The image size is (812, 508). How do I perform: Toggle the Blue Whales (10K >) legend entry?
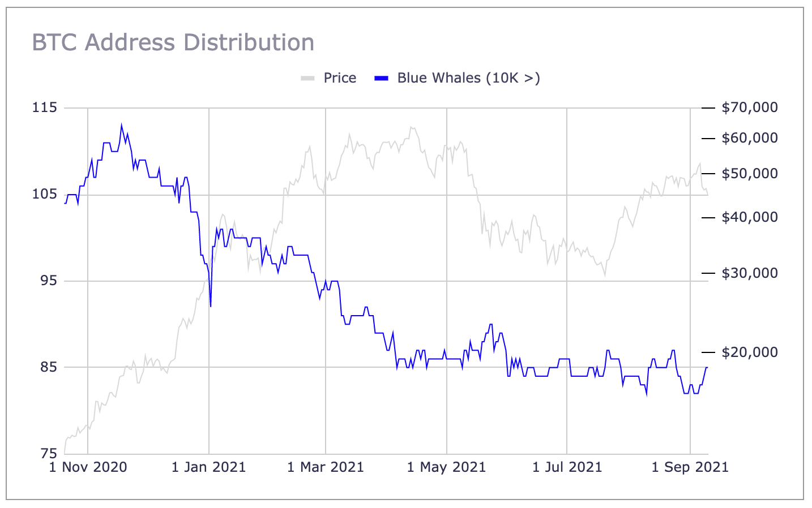pos(457,78)
